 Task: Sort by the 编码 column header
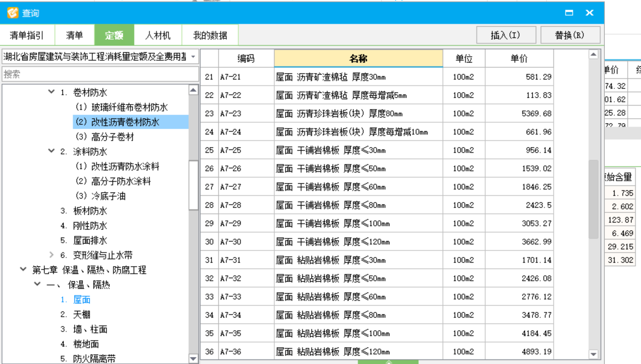coord(246,59)
